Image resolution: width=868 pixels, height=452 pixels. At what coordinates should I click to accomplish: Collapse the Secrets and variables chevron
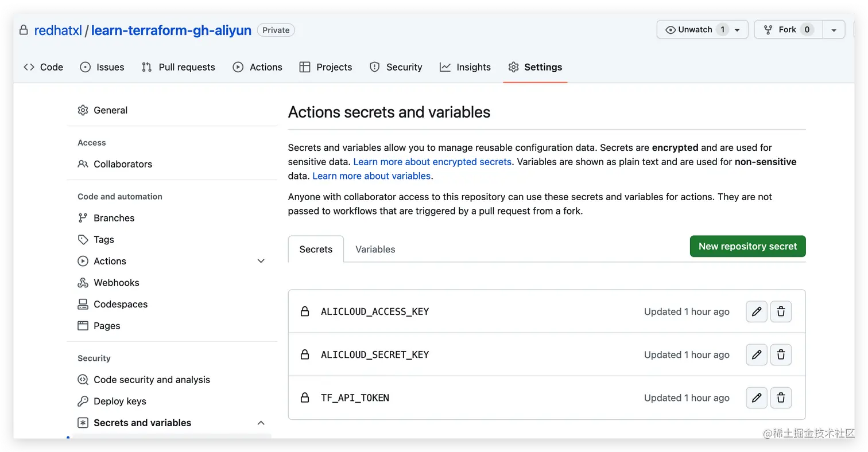(x=261, y=423)
